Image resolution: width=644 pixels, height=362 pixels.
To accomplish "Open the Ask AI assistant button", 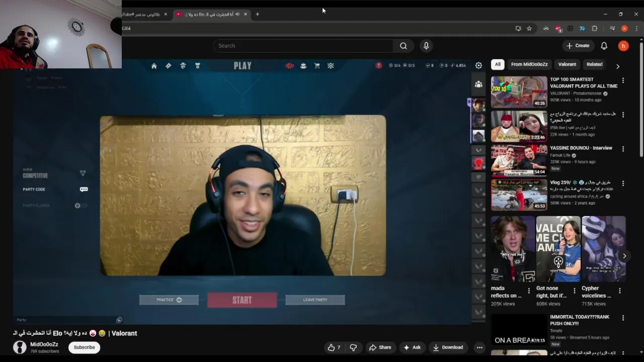I will (x=412, y=347).
